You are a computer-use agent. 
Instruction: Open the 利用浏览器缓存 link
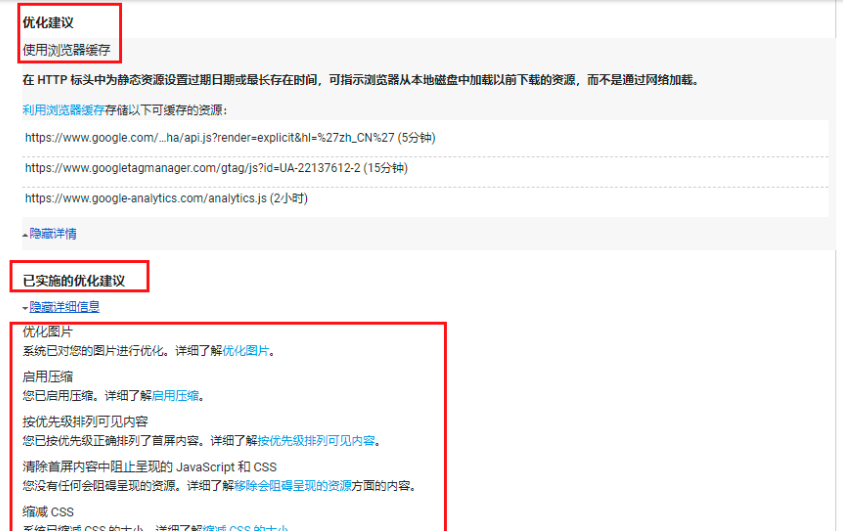coord(63,110)
